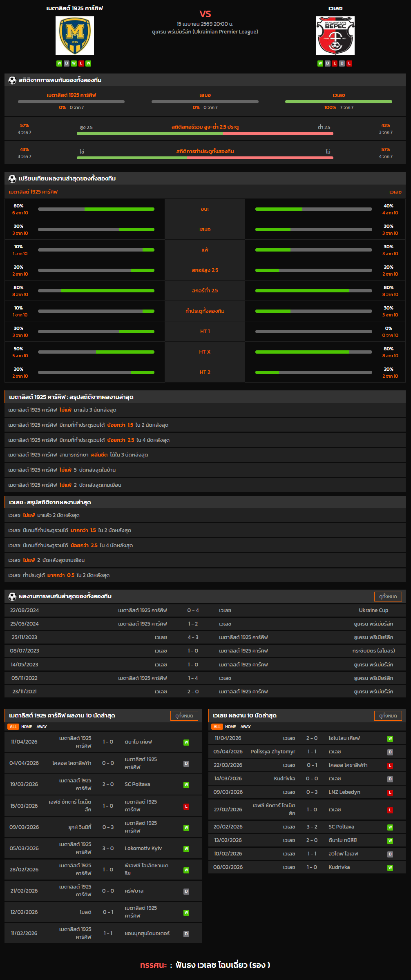411x980 pixels.
Task: Select ALL filter in Metalist last 10 matches
Action: 13,727
